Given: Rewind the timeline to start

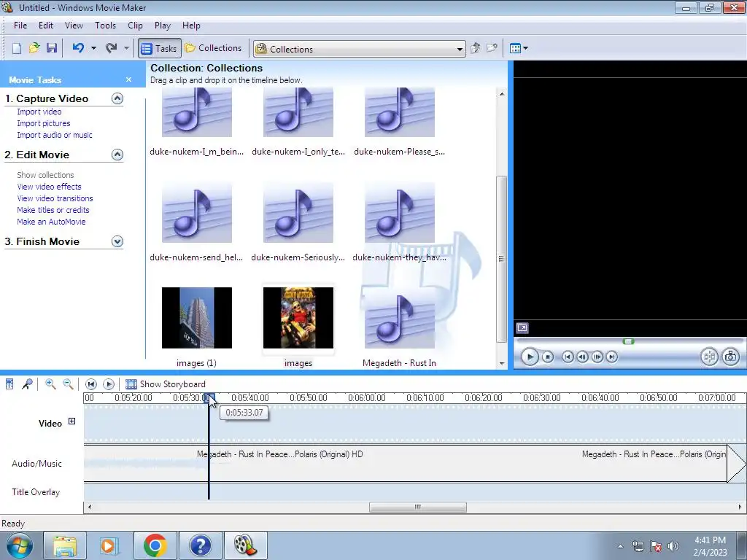Looking at the screenshot, I should 91,384.
